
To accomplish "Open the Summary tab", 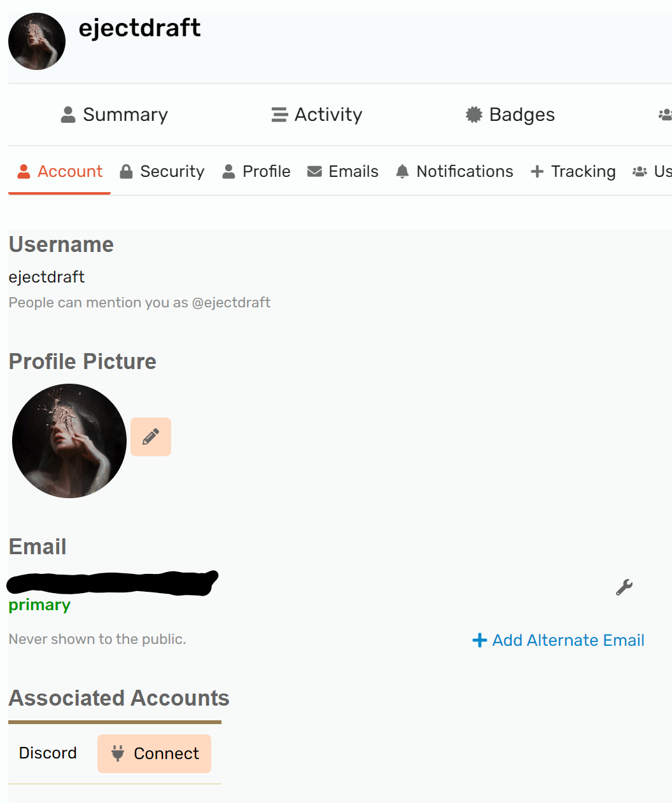I will 115,115.
